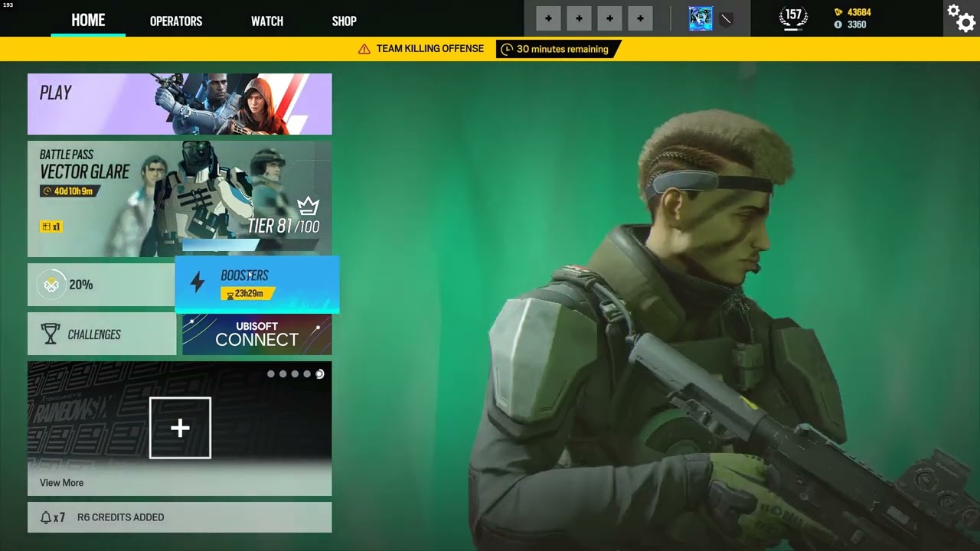Select the PLAY tile

pos(180,104)
